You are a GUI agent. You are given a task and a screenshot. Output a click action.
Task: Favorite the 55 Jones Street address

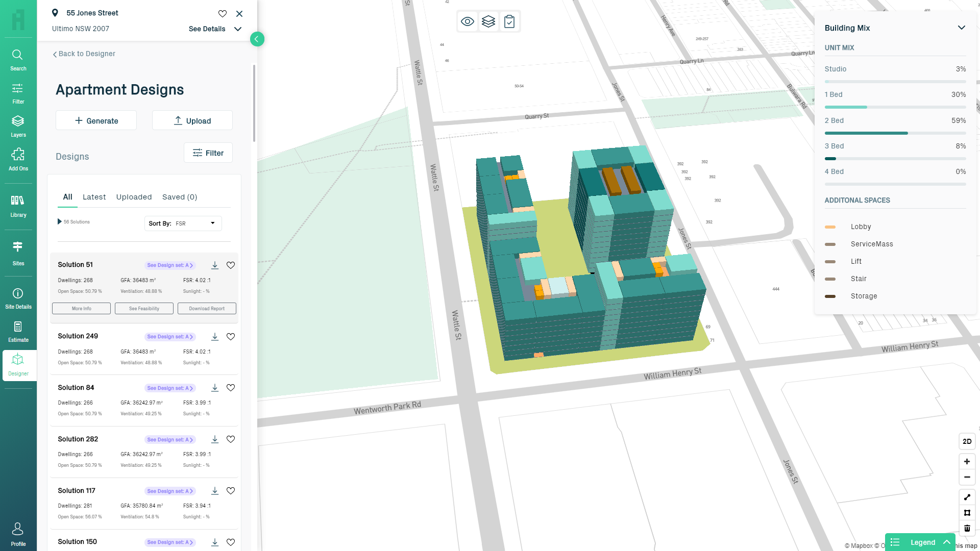[223, 14]
